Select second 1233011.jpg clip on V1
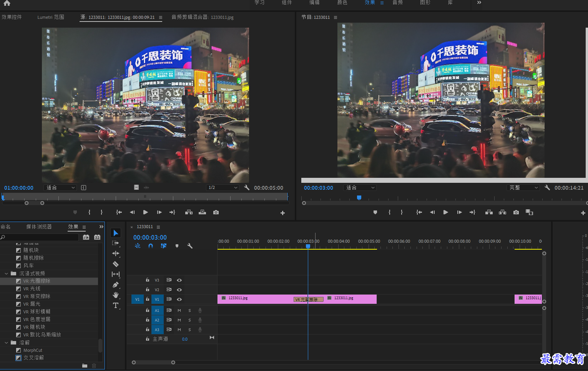The height and width of the screenshot is (371, 588). [350, 299]
